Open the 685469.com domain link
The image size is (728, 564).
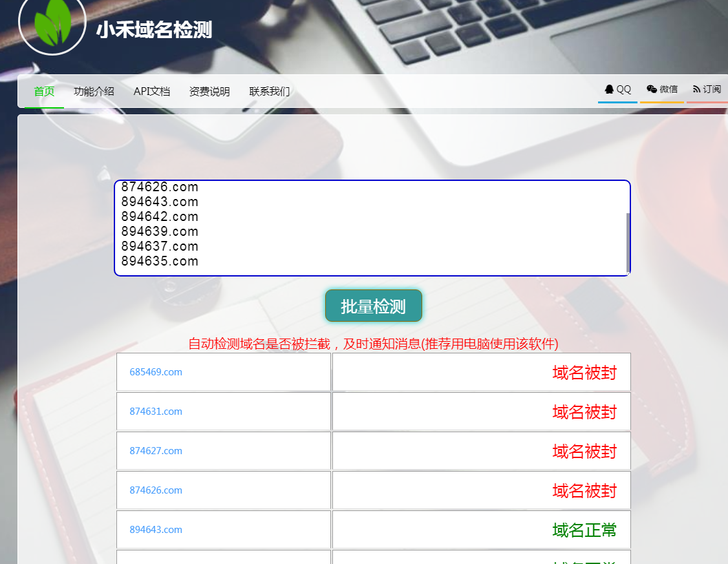point(156,371)
